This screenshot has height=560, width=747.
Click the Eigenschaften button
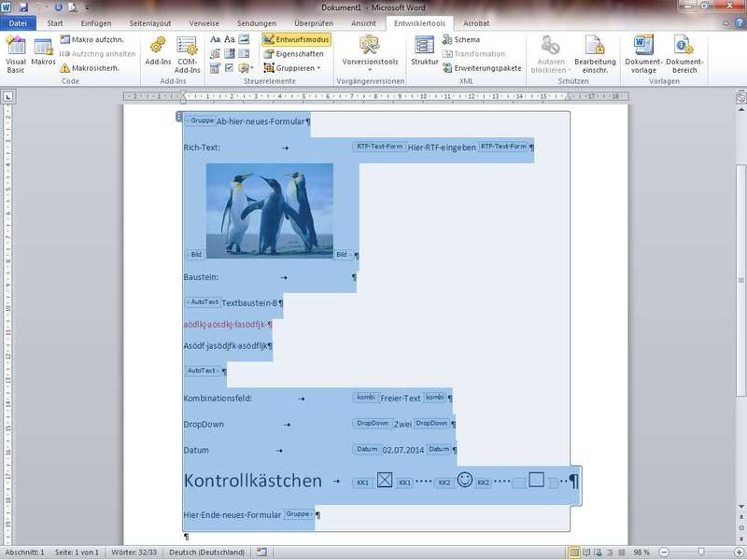pos(293,54)
